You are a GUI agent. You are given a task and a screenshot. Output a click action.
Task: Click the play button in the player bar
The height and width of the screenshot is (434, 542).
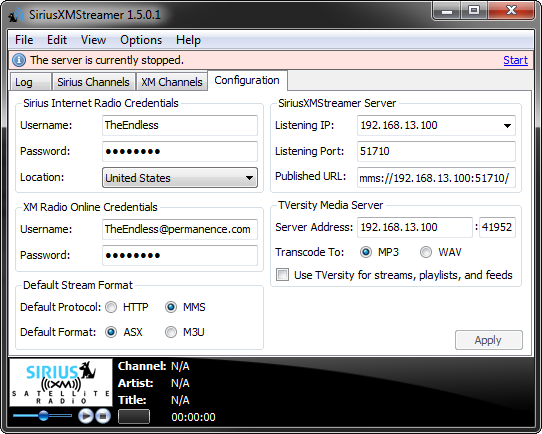[x=86, y=416]
